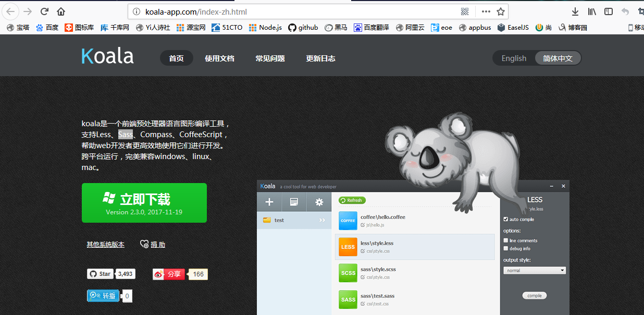The width and height of the screenshot is (644, 315).
Task: Reload the page with the refresh icon
Action: pos(44,11)
